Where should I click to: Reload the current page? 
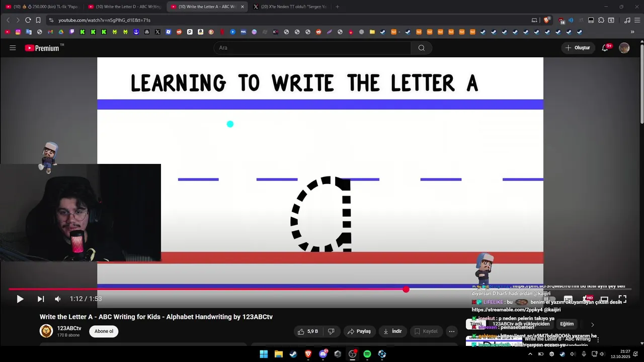click(x=28, y=20)
